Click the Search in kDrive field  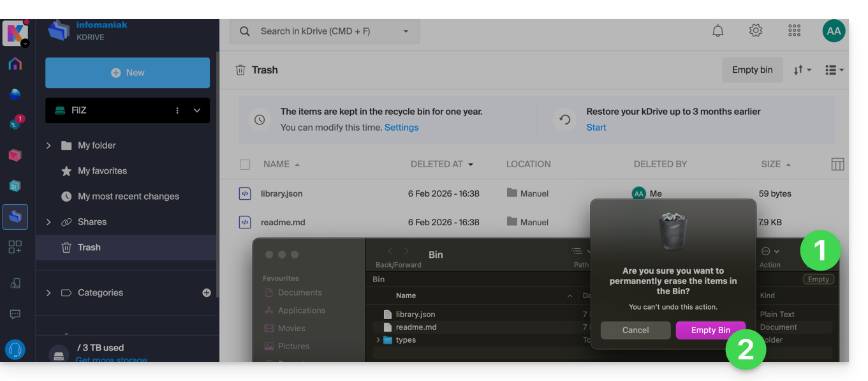coord(324,31)
